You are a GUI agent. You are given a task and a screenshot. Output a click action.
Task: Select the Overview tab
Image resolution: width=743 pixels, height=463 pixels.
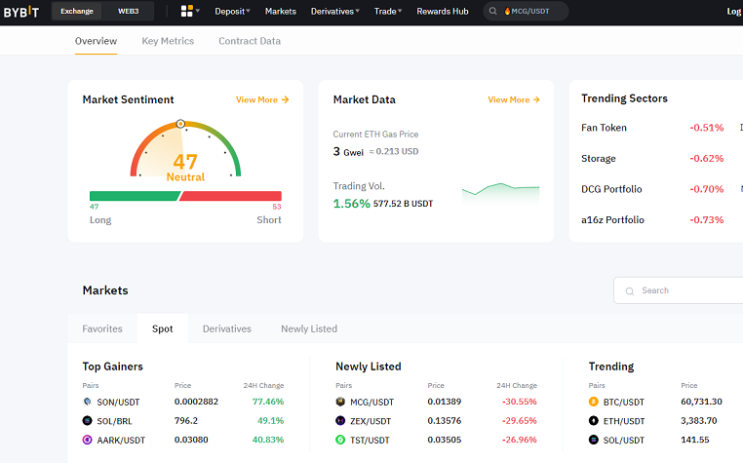tap(96, 41)
